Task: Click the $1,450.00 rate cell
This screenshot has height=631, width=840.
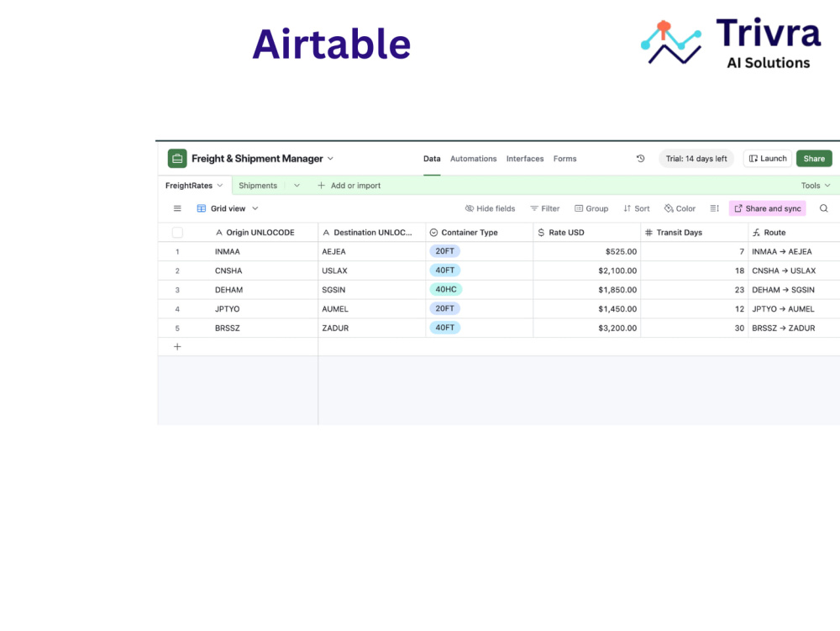Action: (x=587, y=309)
